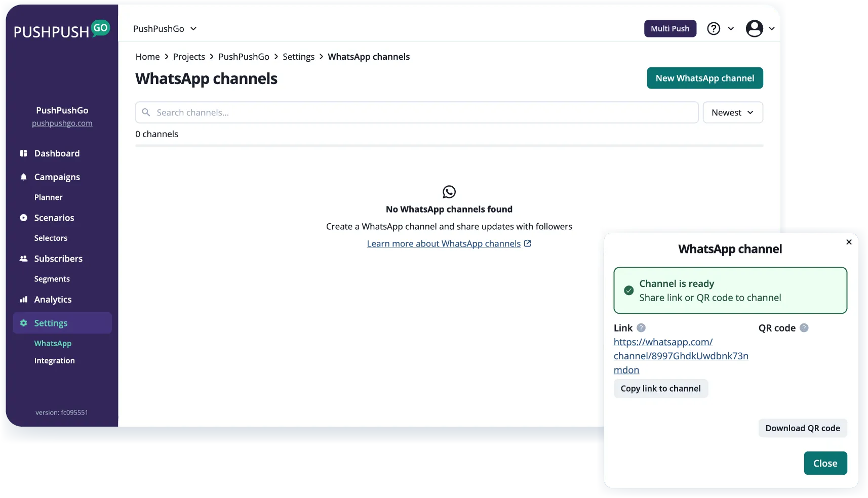868x498 pixels.
Task: Click the Multi Push button
Action: (670, 29)
